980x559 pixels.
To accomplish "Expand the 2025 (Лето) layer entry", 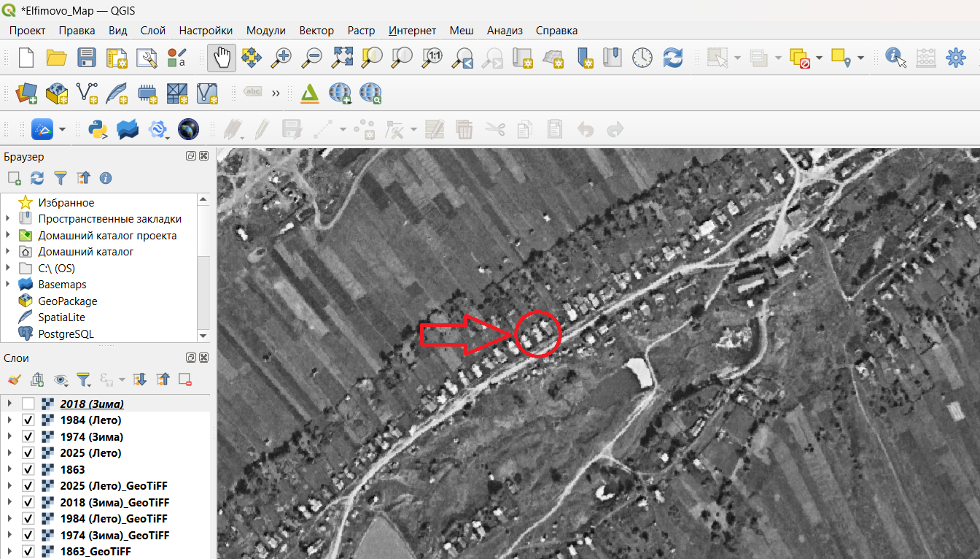I will click(x=9, y=453).
